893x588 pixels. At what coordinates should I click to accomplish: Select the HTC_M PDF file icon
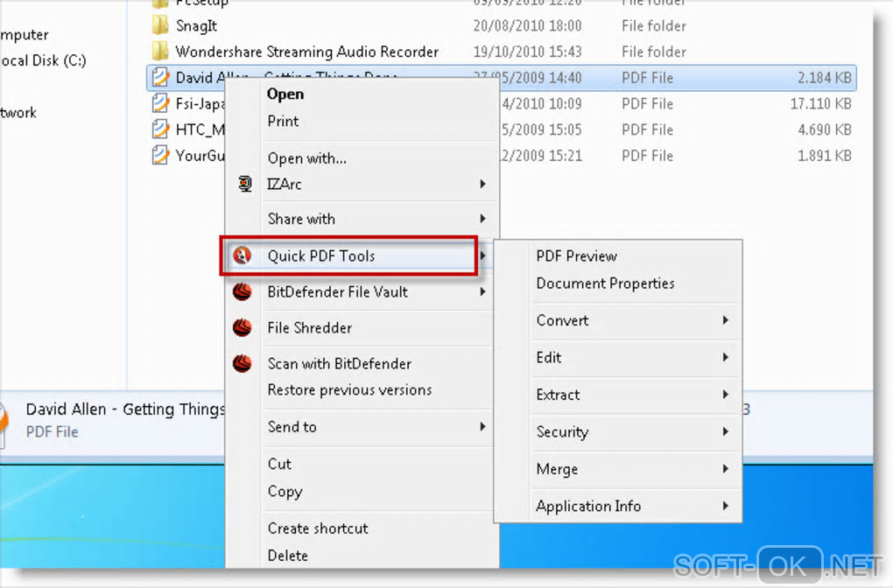(160, 129)
